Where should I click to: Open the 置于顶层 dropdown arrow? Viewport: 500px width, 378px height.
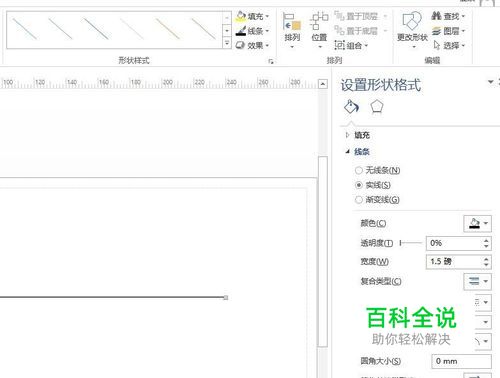[385, 16]
